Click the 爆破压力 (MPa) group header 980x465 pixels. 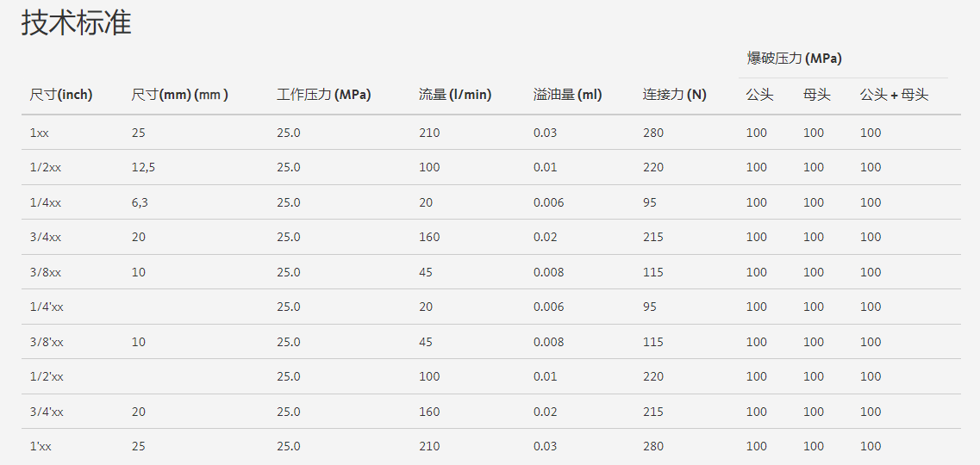[x=795, y=59]
